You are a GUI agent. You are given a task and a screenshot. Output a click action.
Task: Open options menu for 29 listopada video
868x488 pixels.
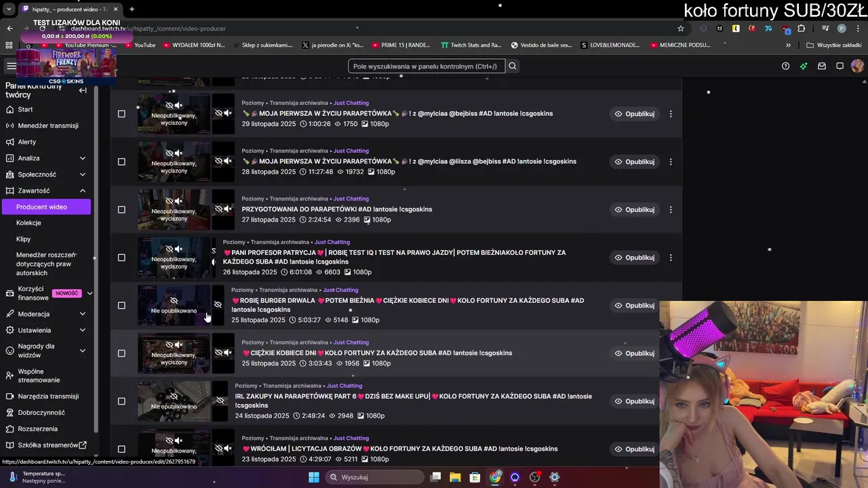click(671, 114)
